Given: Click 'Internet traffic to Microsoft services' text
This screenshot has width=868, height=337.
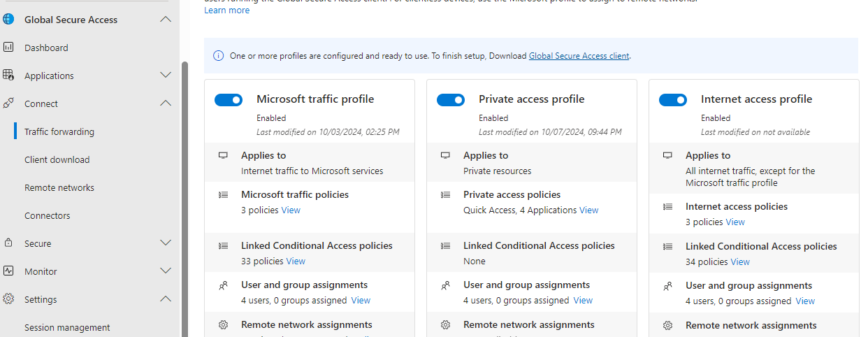Looking at the screenshot, I should tap(312, 171).
